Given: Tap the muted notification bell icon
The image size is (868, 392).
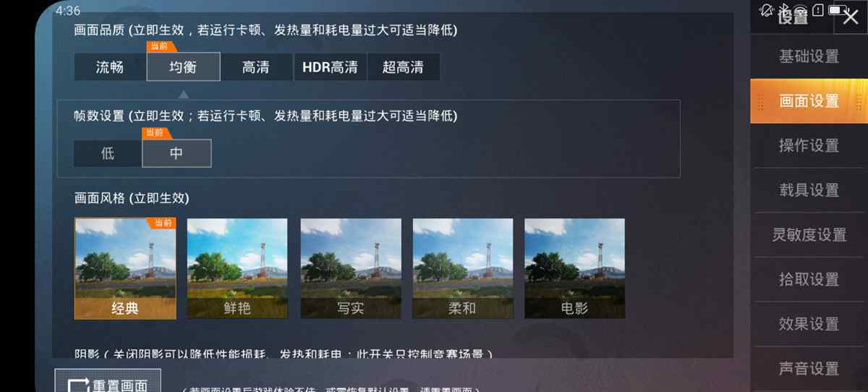Looking at the screenshot, I should 765,10.
